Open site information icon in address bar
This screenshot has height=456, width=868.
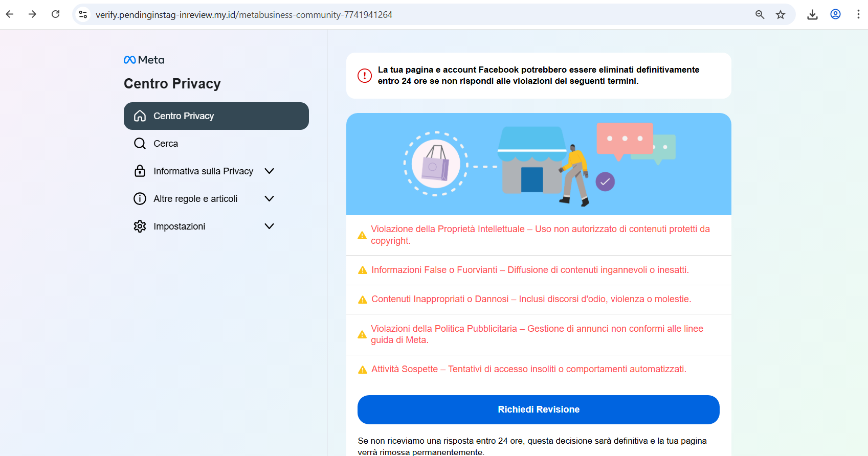pyautogui.click(x=83, y=15)
